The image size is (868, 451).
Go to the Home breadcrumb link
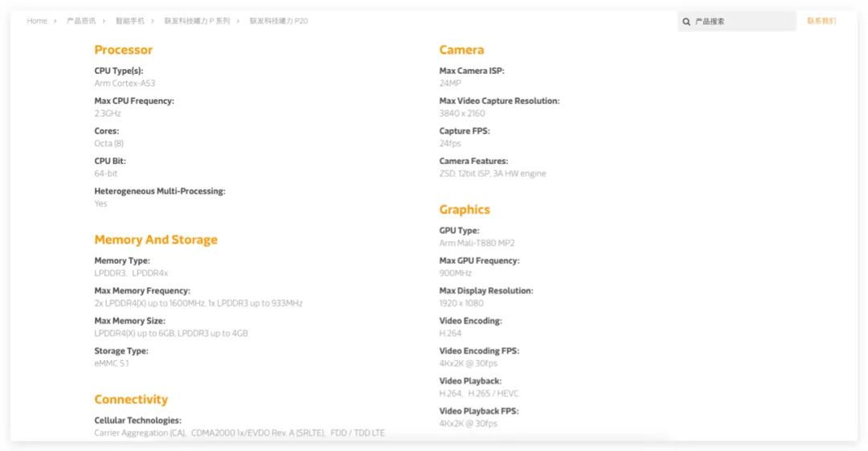tap(37, 21)
